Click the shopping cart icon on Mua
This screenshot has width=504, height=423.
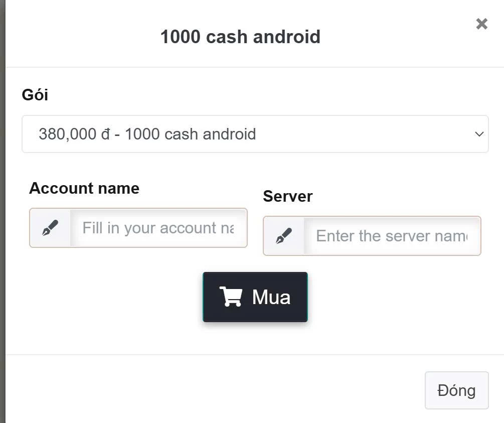(x=231, y=297)
